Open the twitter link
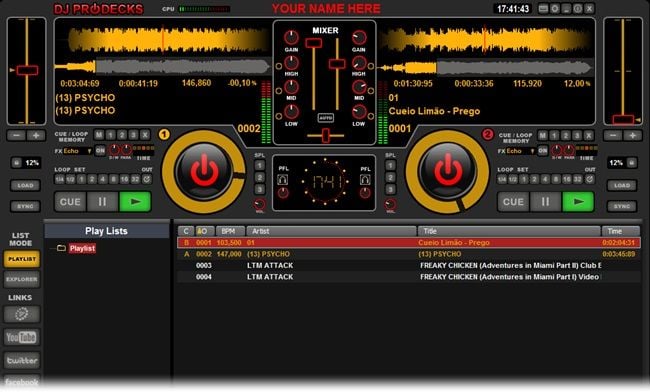 pos(22,361)
